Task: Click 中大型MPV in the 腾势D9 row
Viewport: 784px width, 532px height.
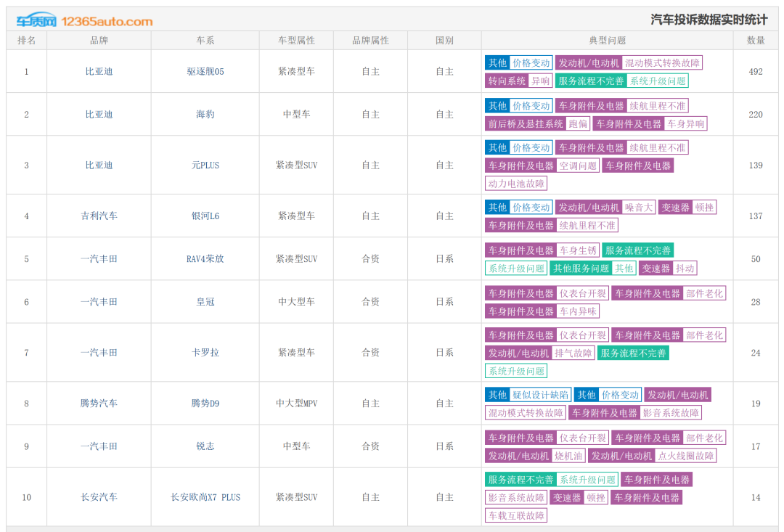Action: pyautogui.click(x=296, y=404)
